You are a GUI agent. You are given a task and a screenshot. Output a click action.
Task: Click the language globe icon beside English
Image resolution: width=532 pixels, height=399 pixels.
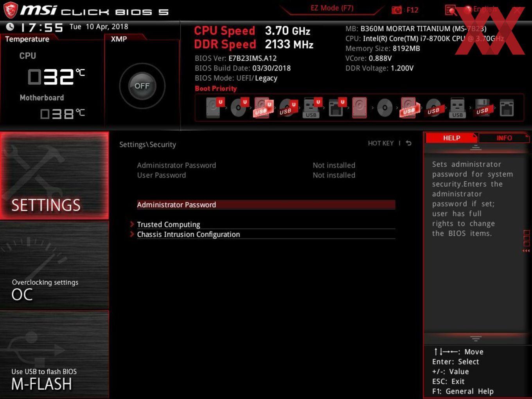click(468, 9)
